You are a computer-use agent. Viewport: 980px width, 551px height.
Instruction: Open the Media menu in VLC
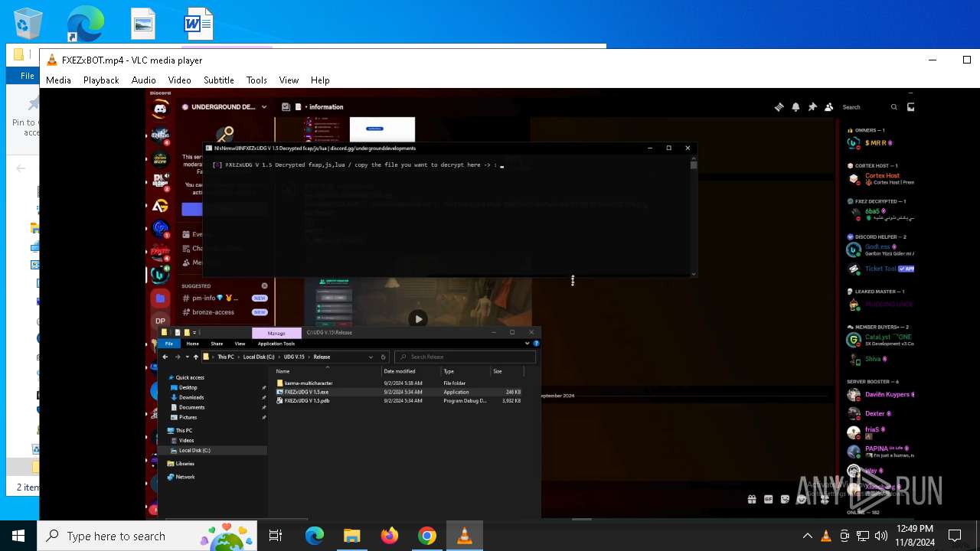click(x=58, y=80)
